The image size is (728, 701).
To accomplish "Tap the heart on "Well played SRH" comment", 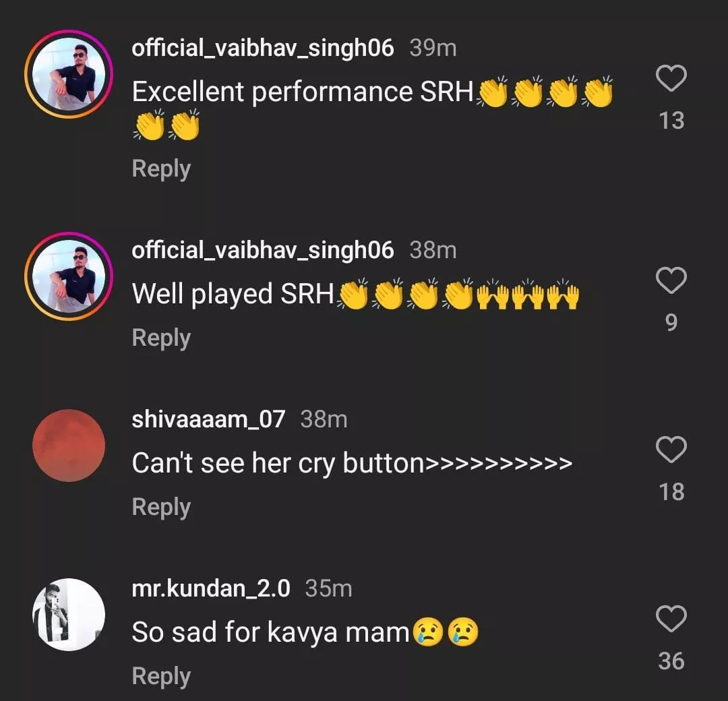I will coord(671,280).
